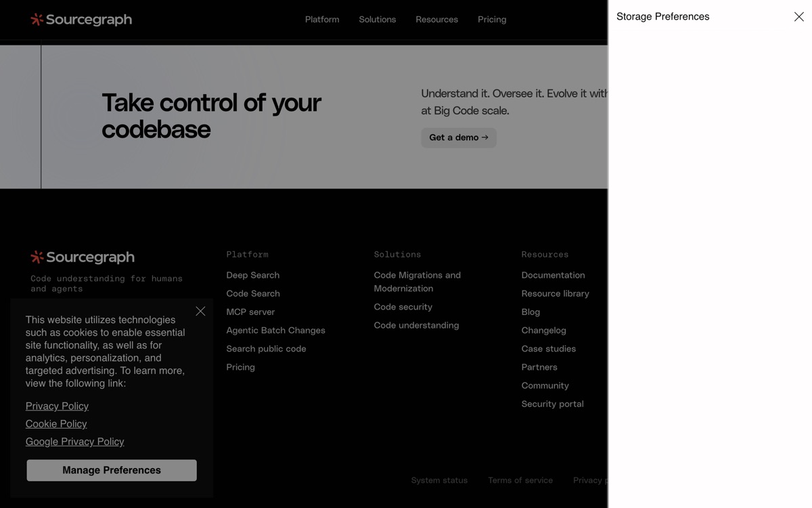The image size is (812, 508).
Task: Open the Privacy Policy link in cookie notice
Action: pyautogui.click(x=57, y=406)
